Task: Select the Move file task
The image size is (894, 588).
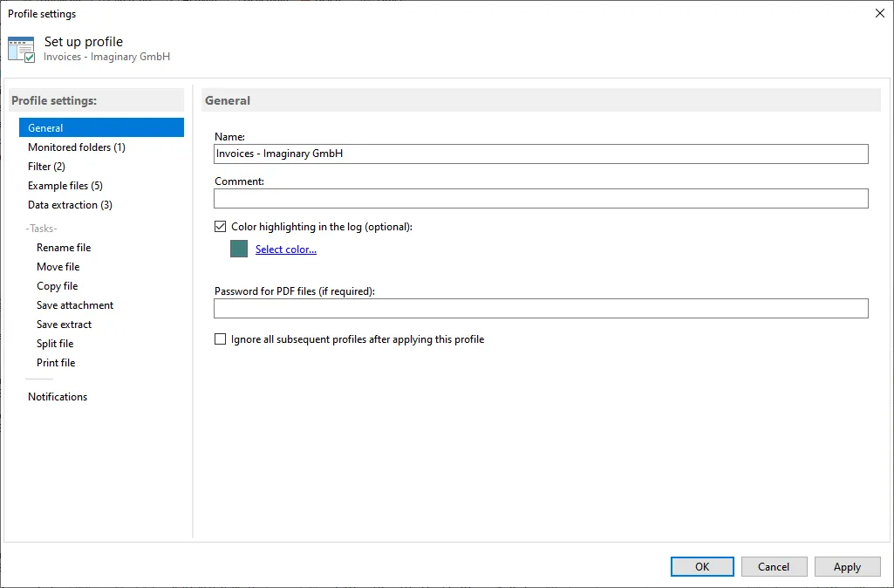Action: coord(58,266)
